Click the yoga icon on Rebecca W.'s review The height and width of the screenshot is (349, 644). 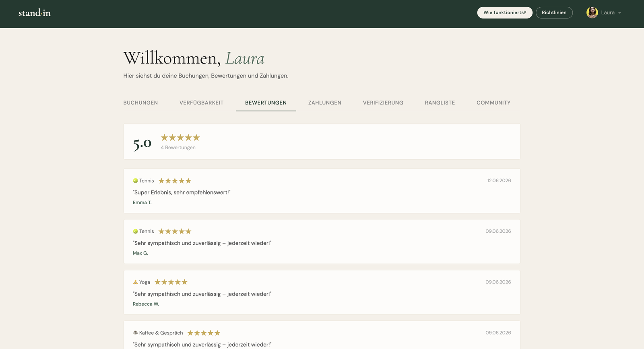point(135,282)
